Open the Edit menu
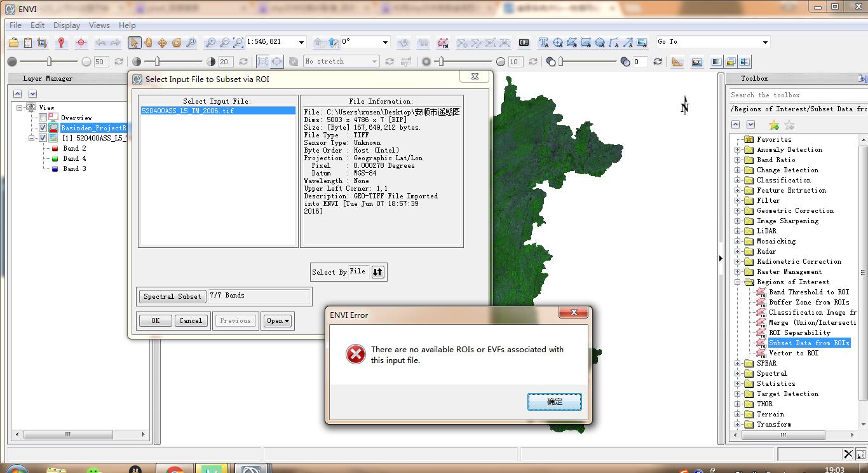Screen dimensions: 868x473 (x=37, y=25)
